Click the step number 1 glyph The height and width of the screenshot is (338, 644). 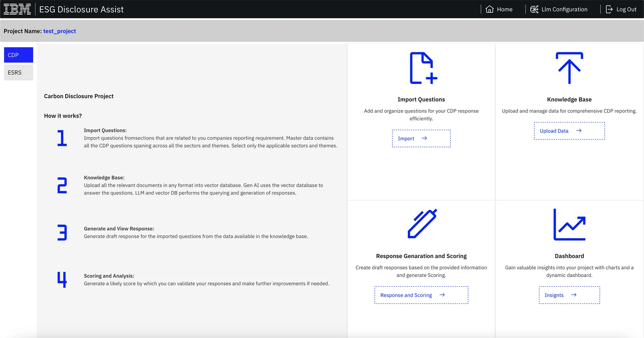point(62,138)
